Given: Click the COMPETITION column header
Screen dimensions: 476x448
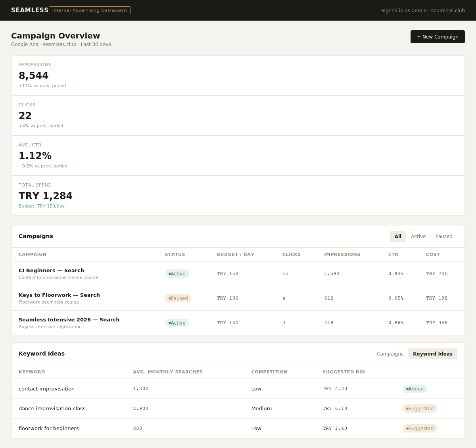Looking at the screenshot, I should click(269, 372).
